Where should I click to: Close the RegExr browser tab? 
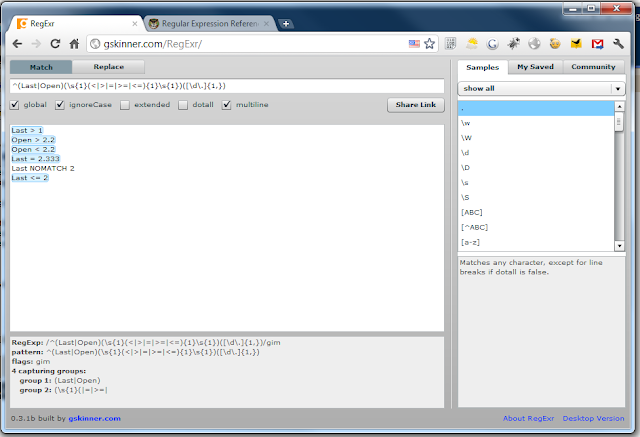coord(135,24)
